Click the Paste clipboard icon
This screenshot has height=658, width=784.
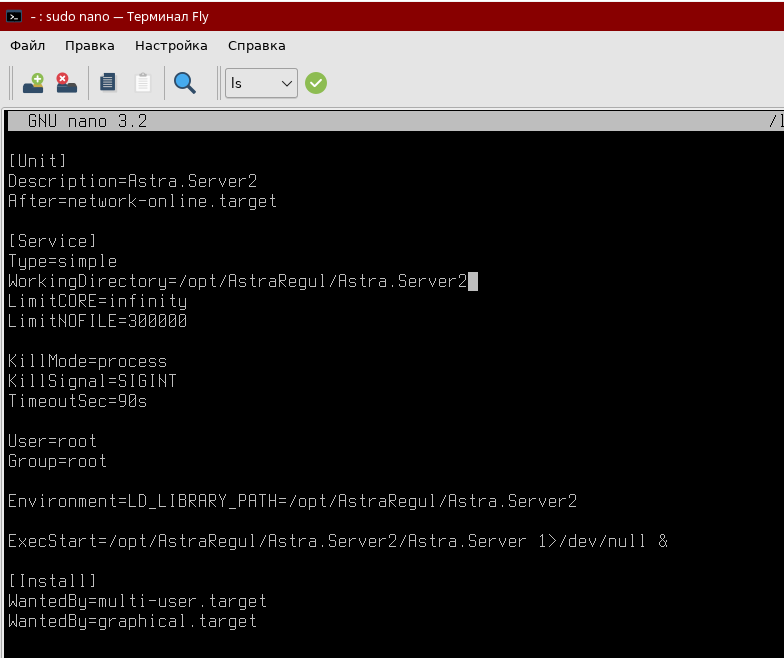pyautogui.click(x=143, y=83)
